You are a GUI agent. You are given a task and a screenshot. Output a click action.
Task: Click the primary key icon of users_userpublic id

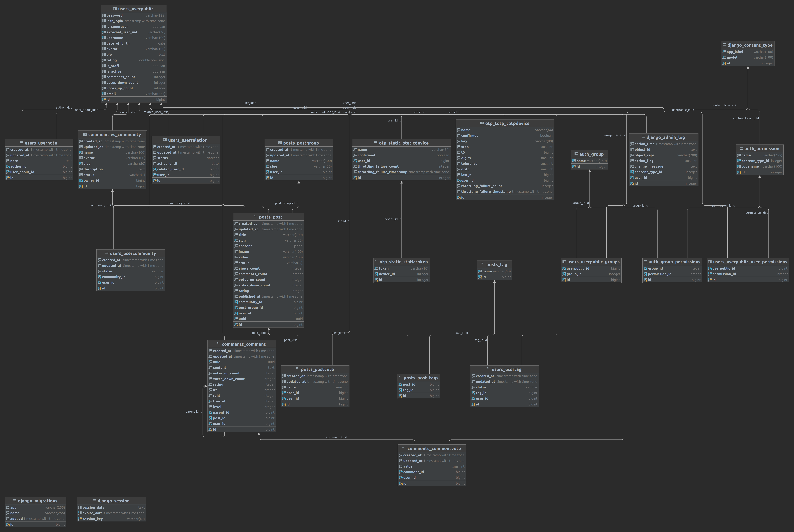tap(104, 100)
